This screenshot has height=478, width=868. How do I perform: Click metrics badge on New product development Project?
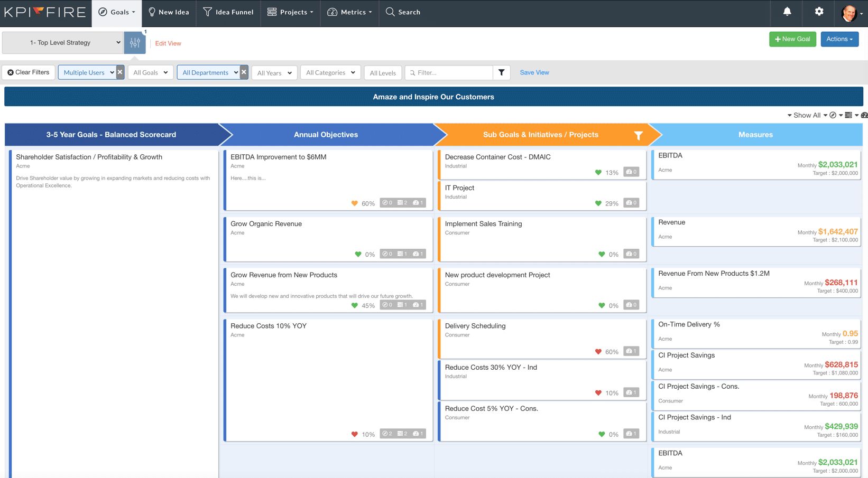631,305
